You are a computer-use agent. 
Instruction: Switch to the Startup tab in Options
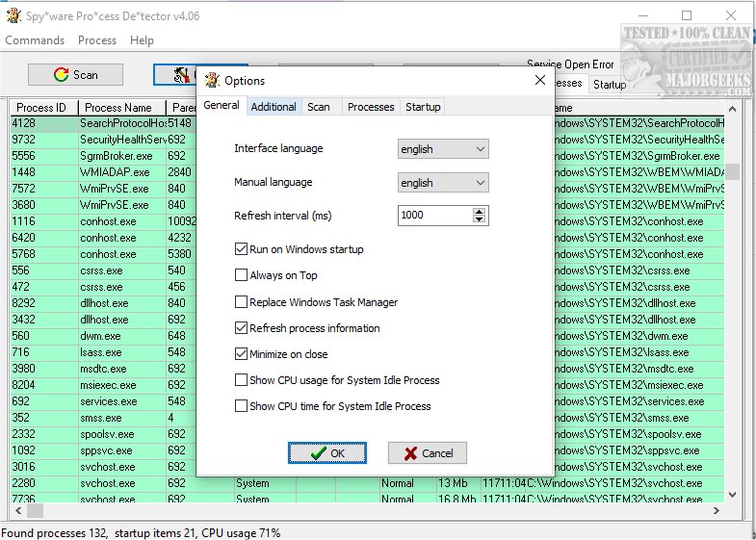(423, 107)
